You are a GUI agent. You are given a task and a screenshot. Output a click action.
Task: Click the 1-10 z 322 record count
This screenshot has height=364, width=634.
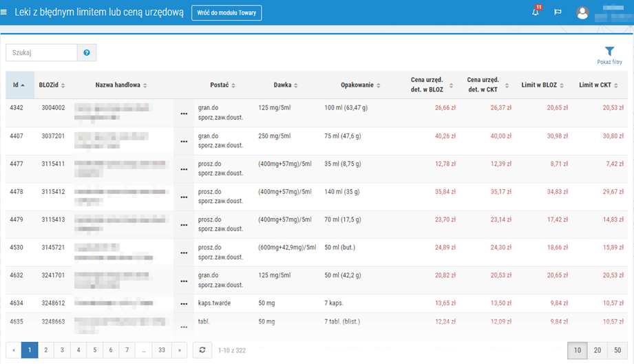coord(232,350)
